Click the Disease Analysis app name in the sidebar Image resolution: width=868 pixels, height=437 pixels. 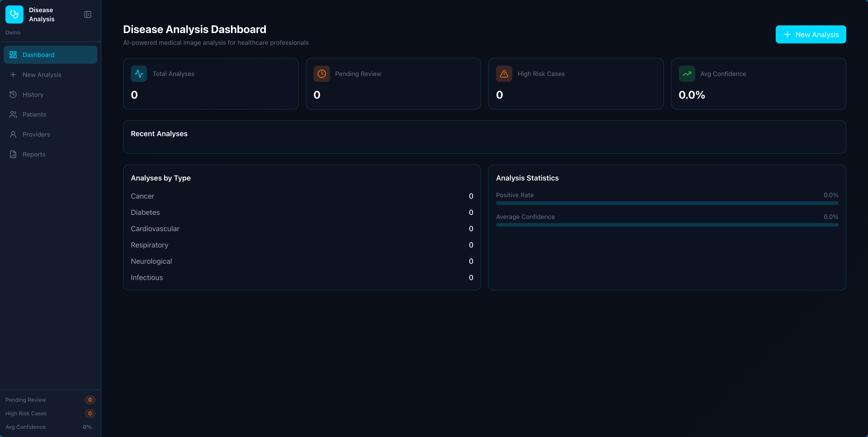41,14
